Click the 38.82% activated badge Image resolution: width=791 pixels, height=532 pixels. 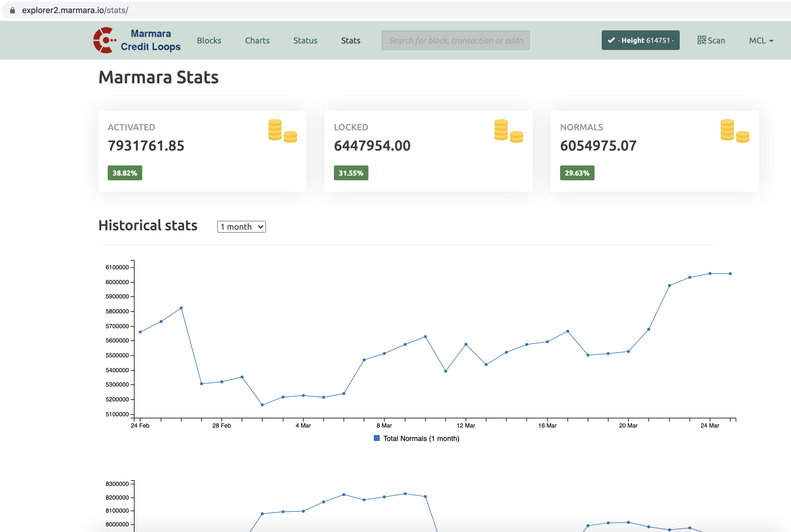click(124, 173)
